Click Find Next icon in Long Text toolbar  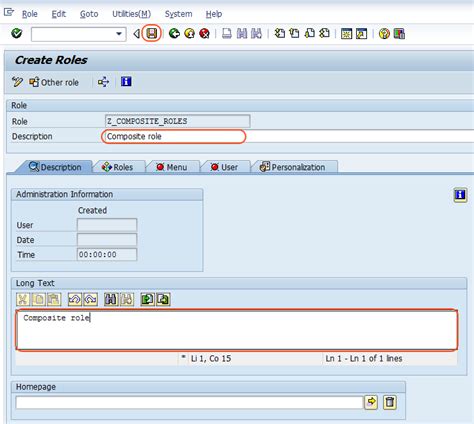[127, 299]
